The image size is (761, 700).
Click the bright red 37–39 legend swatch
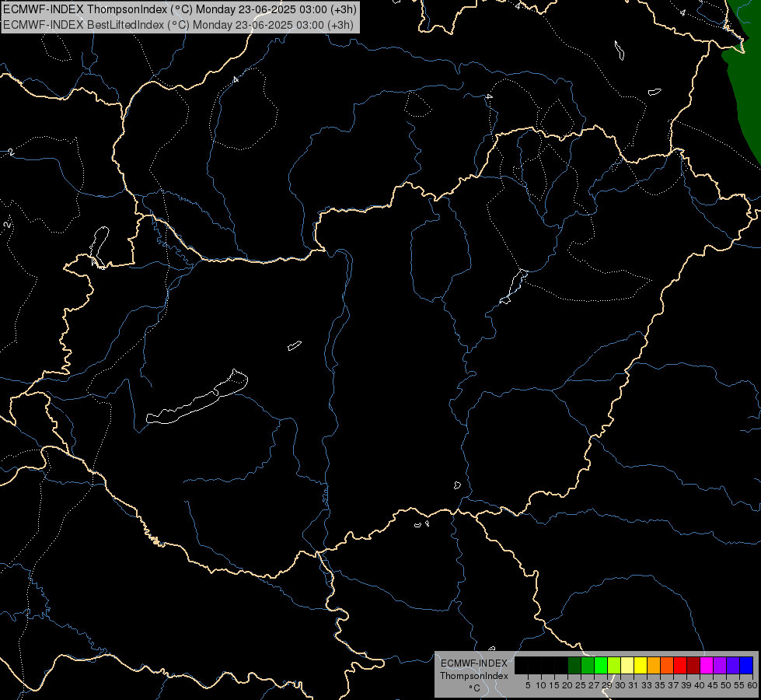coord(680,665)
